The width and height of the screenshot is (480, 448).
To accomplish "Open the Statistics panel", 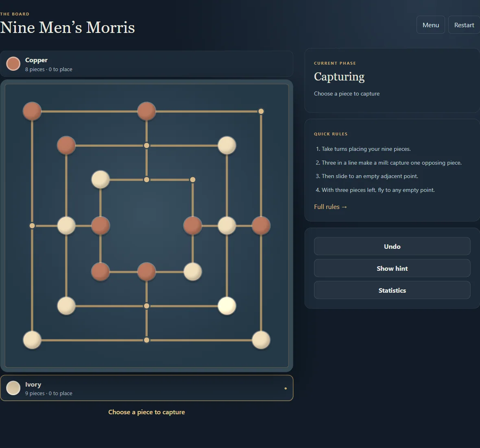I will click(392, 290).
